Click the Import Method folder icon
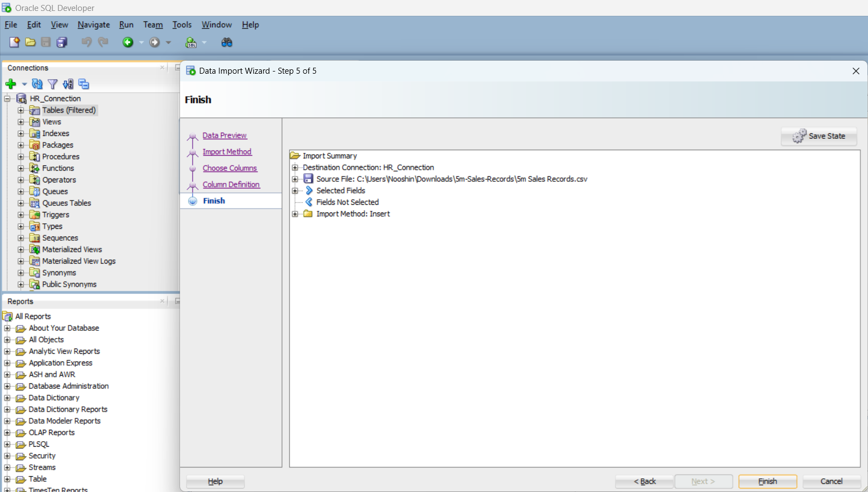This screenshot has width=868, height=492. point(308,214)
